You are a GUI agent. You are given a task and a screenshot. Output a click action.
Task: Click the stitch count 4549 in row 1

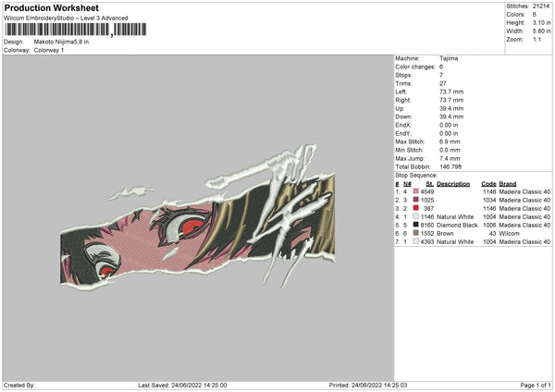[427, 191]
